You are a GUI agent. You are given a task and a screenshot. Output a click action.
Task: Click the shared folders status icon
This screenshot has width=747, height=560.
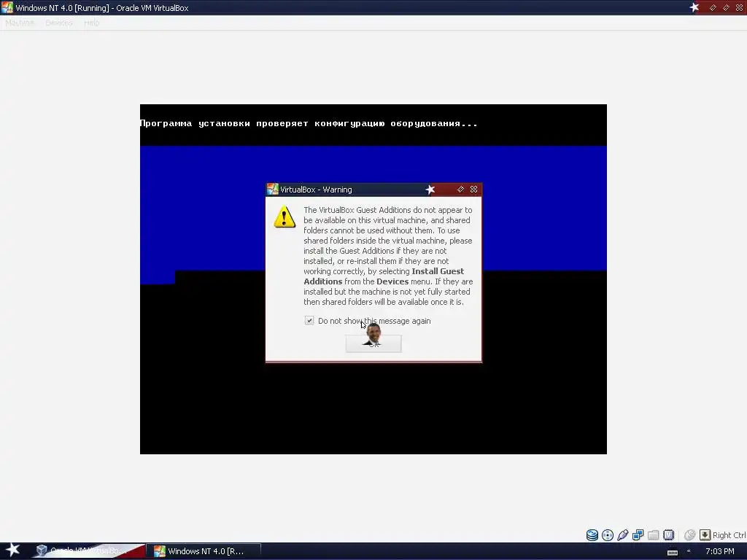point(653,535)
